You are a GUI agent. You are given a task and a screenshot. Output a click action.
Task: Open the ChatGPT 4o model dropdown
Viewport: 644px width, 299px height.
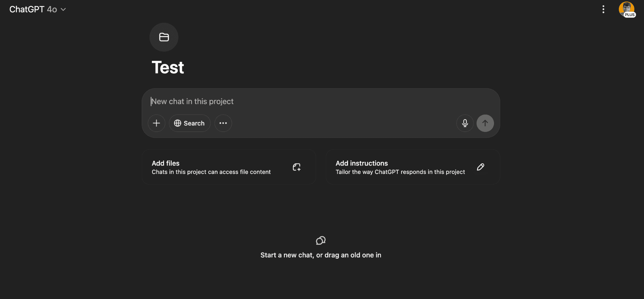(x=38, y=9)
